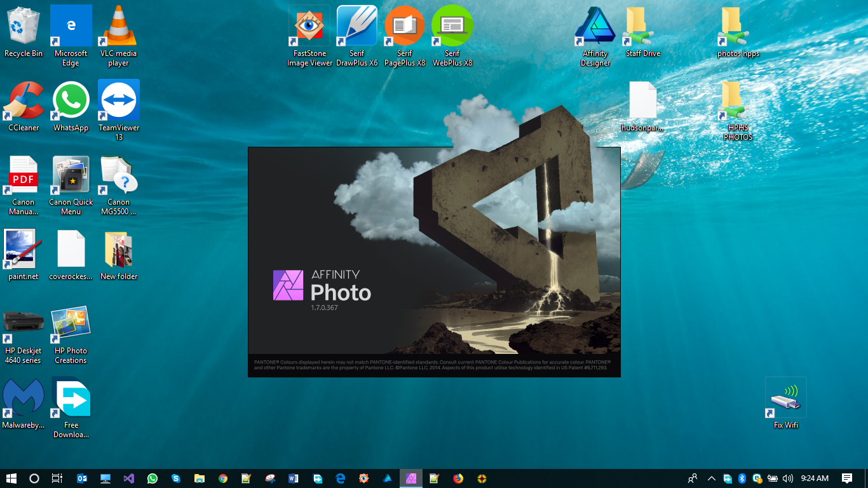Select the Canon Quick Menu shortcut
Screen dimensions: 868x488
[x=71, y=185]
